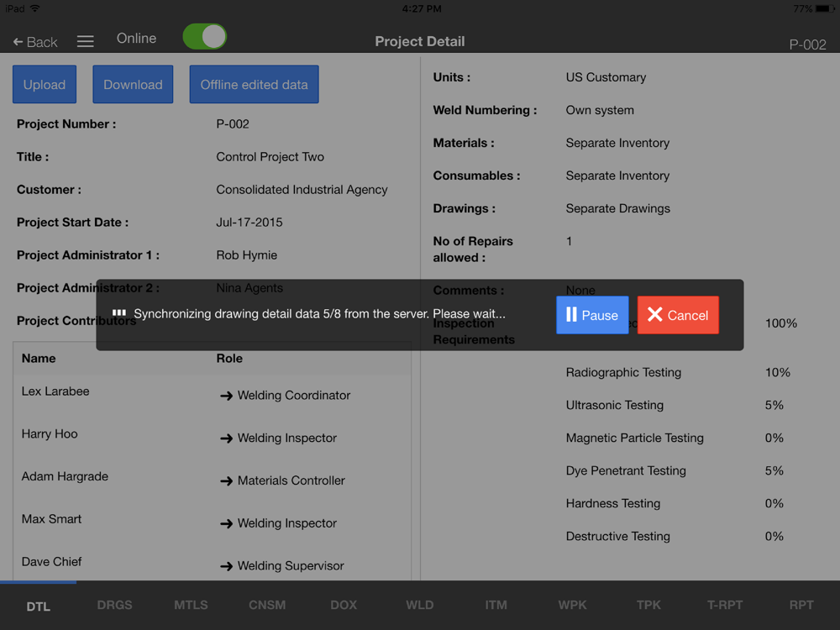
Task: Click 'Radiographic Testing' requirement
Action: (x=623, y=372)
